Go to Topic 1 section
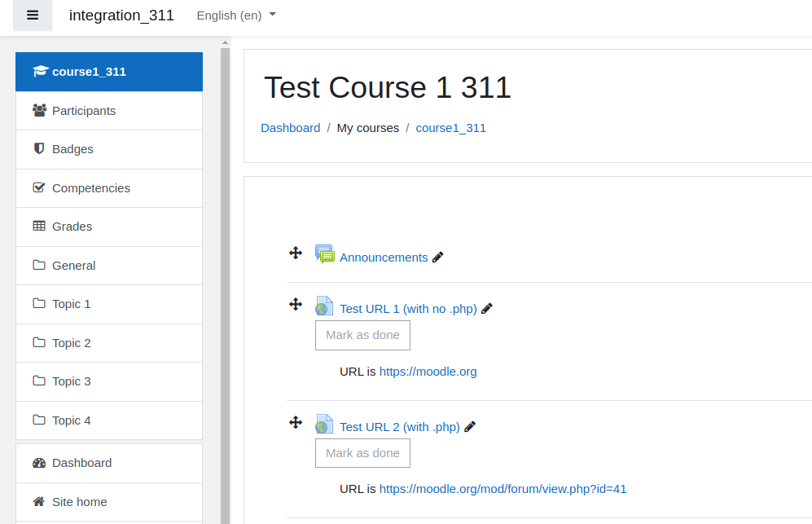This screenshot has height=524, width=812. point(109,304)
